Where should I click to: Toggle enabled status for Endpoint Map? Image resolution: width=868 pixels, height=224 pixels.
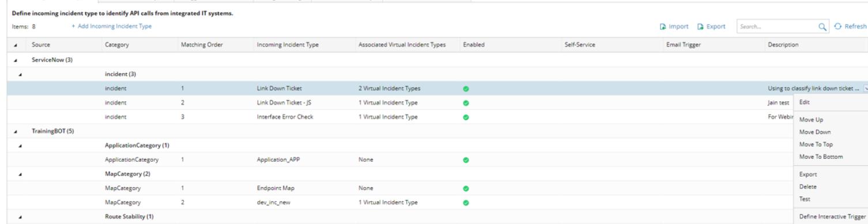tap(466, 188)
